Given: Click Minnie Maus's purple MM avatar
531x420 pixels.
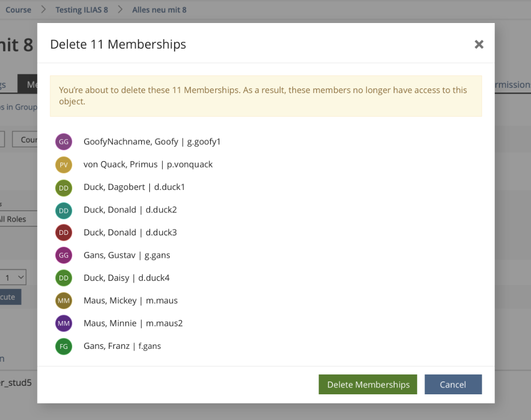Looking at the screenshot, I should coord(64,323).
